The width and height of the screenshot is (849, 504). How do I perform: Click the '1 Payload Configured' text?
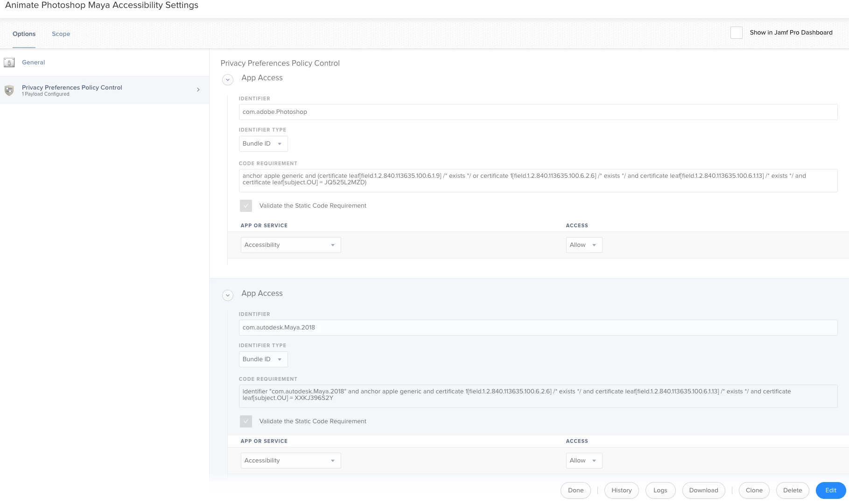46,94
